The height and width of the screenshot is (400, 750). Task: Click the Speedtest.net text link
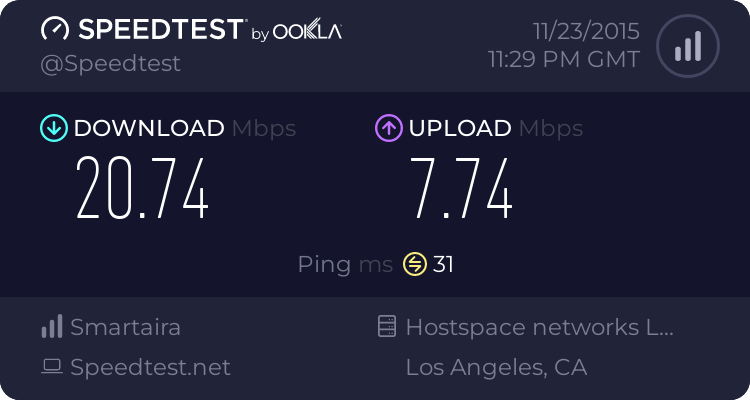coord(150,367)
